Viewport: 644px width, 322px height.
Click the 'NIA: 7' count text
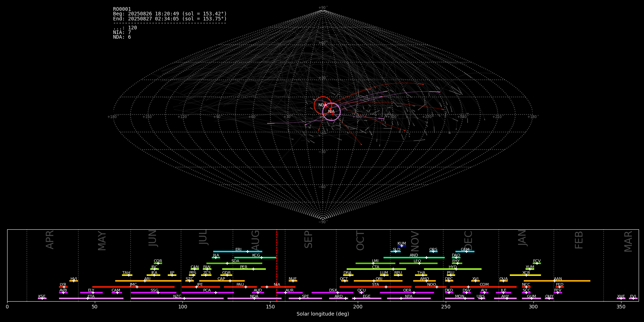pos(122,33)
